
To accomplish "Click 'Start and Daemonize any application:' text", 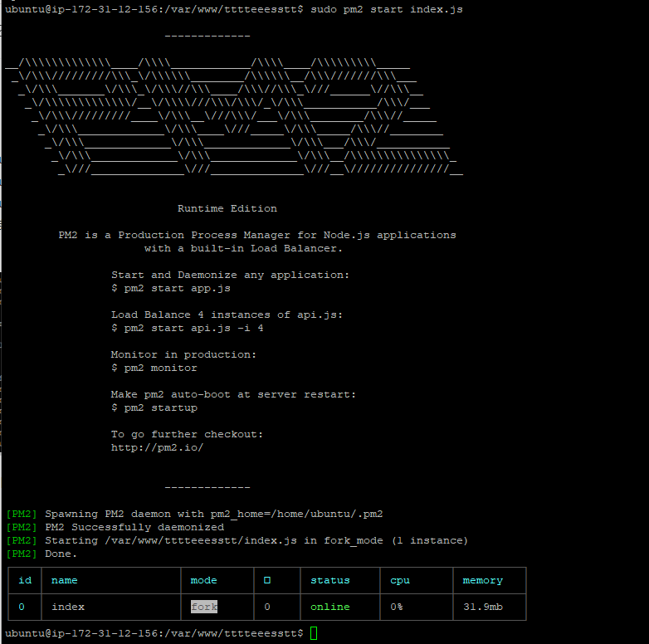I will pos(230,275).
